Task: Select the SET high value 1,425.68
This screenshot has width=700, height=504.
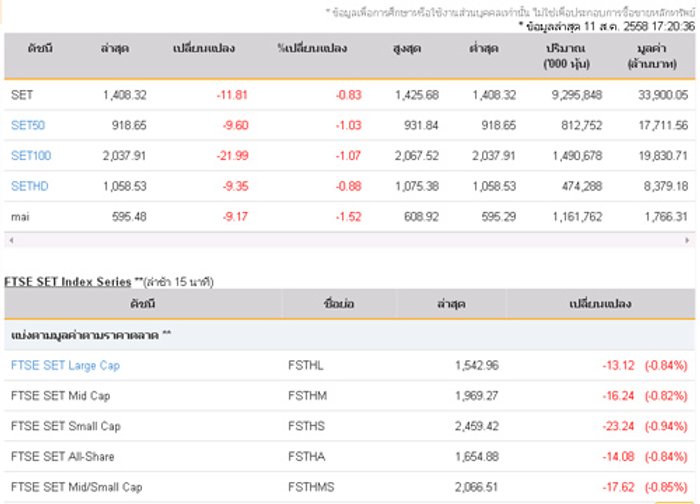Action: tap(417, 95)
